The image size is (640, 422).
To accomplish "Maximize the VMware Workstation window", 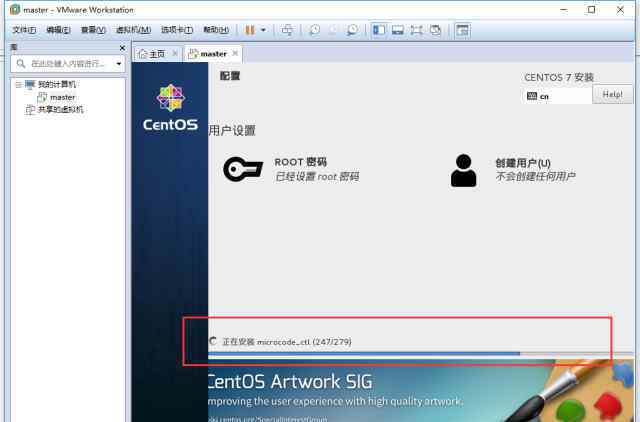I will click(x=591, y=10).
